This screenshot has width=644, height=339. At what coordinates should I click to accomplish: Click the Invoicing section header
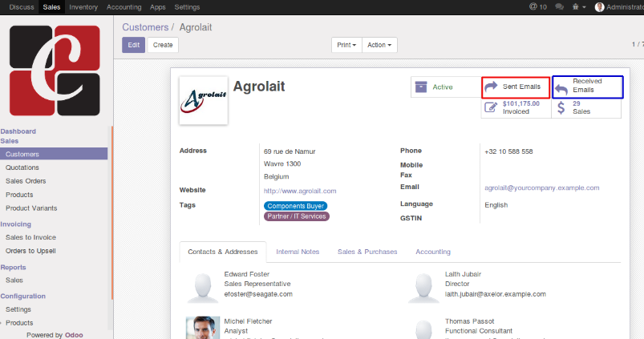tap(15, 224)
